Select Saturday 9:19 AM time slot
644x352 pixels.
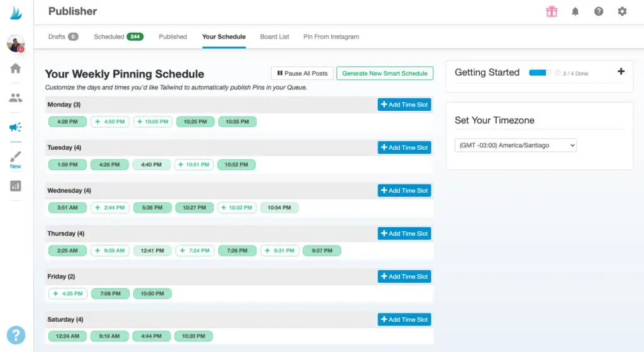pos(109,336)
